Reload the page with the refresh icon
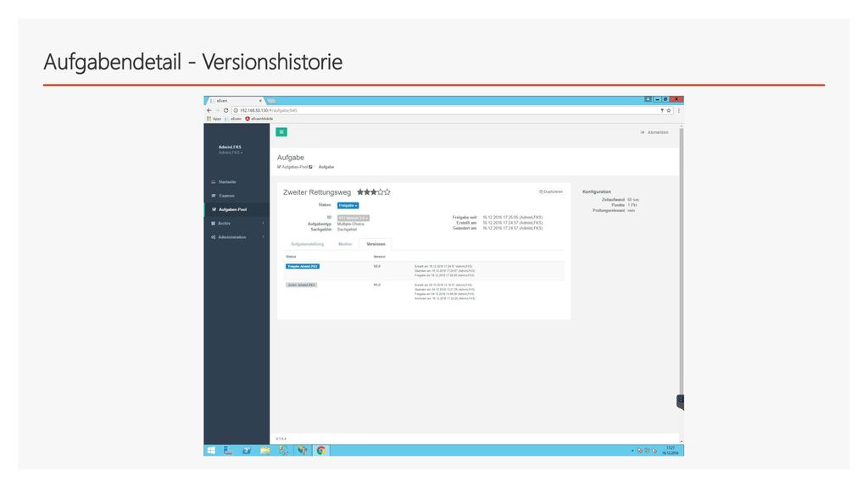This screenshot has height=488, width=868. (225, 110)
